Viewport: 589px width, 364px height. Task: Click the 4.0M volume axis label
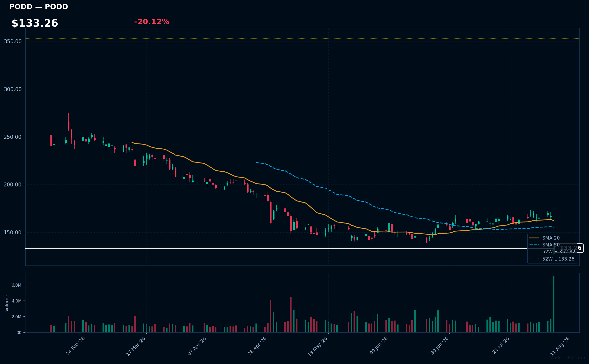pos(17,301)
